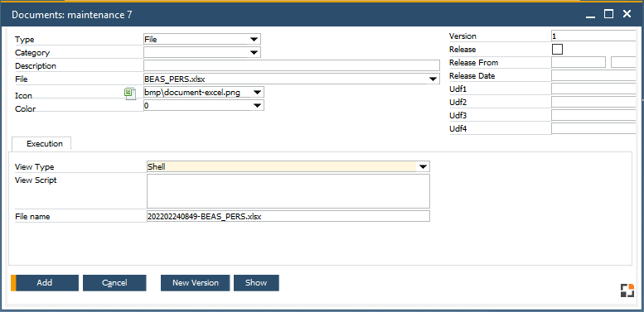This screenshot has width=644, height=312.
Task: Click the New Version button
Action: pos(195,283)
